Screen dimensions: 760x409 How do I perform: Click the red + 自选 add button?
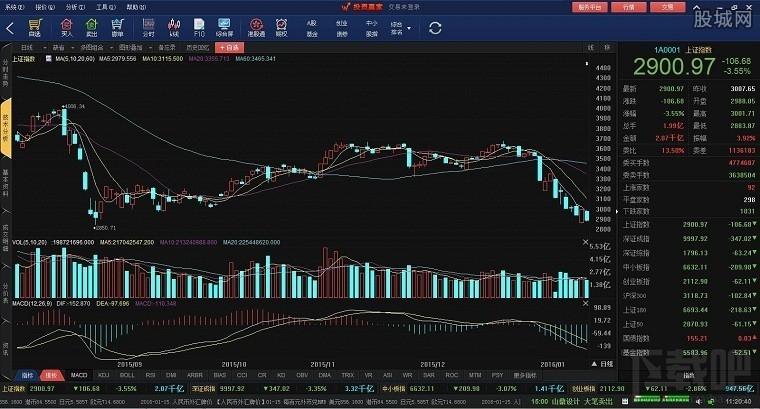coord(230,47)
